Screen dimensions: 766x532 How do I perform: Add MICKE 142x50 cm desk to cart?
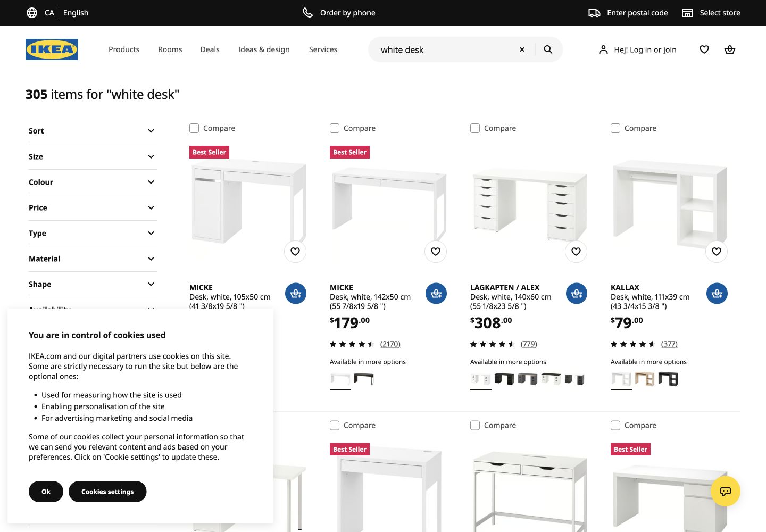[436, 293]
